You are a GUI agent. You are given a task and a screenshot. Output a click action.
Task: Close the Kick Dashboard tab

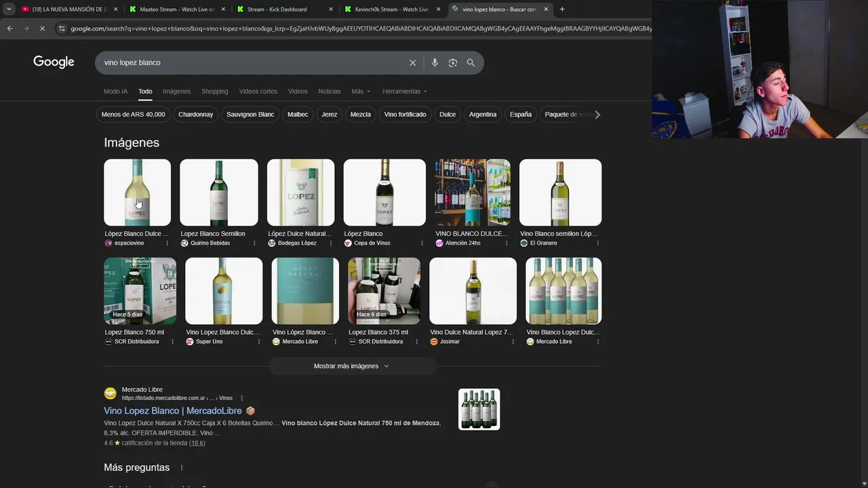coord(331,9)
